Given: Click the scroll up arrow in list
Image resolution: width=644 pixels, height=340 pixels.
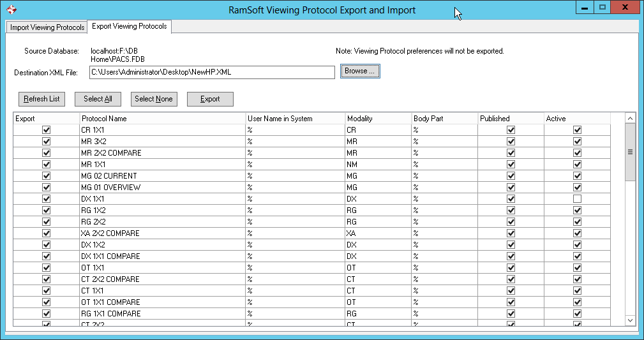Looking at the screenshot, I should tap(630, 119).
